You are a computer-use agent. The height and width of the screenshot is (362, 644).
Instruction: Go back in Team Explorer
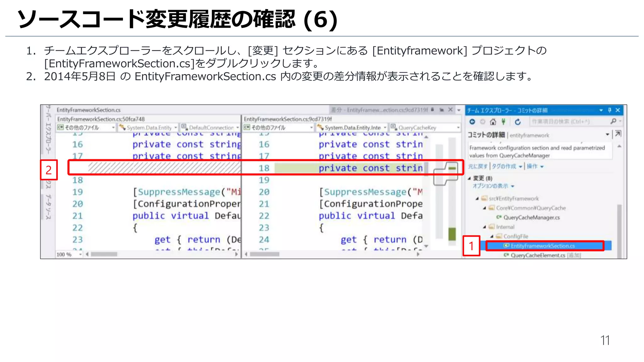coord(472,122)
